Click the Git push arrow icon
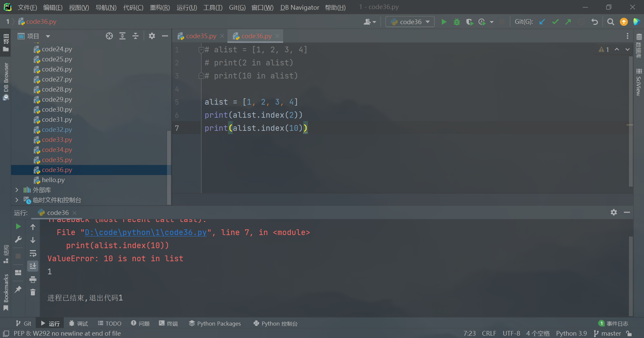This screenshot has height=338, width=644. pyautogui.click(x=568, y=22)
